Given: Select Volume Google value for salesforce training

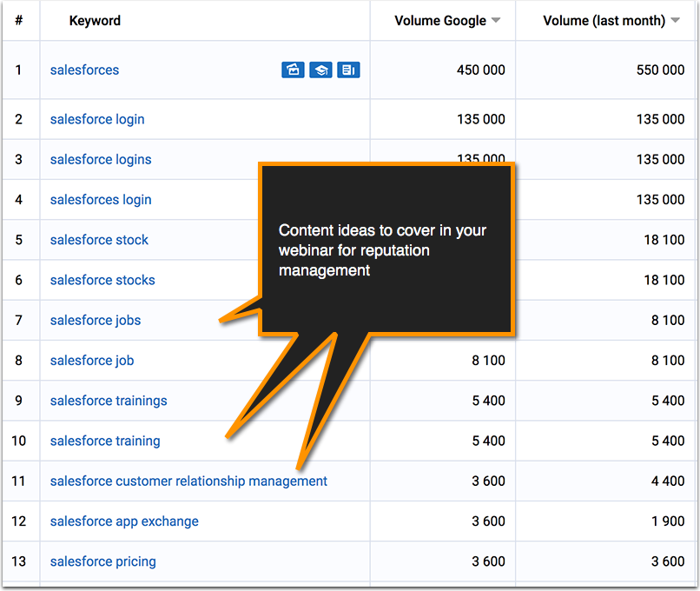Looking at the screenshot, I should 488,441.
